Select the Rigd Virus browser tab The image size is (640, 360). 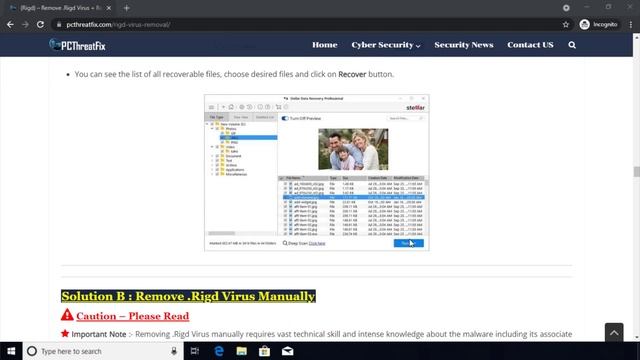pyautogui.click(x=60, y=8)
